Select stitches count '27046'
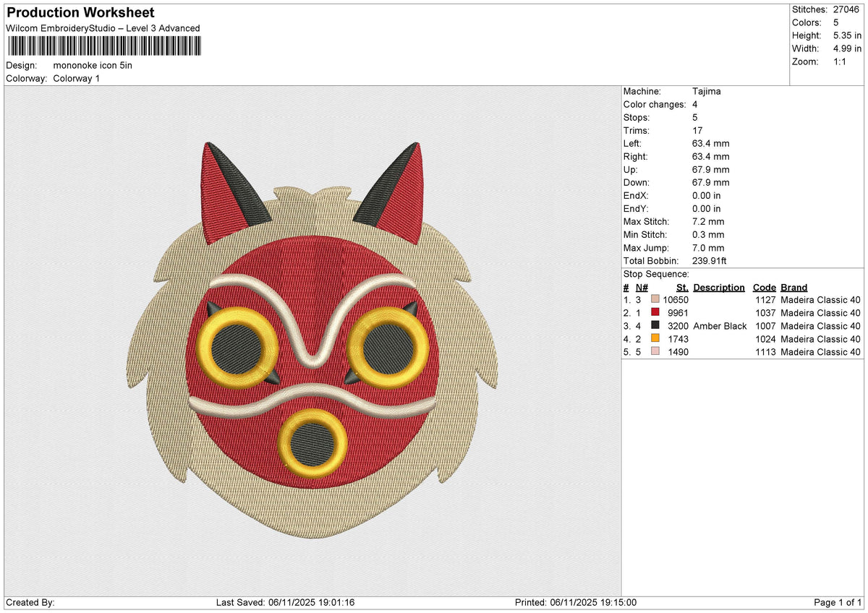This screenshot has height=613, width=868. coord(846,10)
